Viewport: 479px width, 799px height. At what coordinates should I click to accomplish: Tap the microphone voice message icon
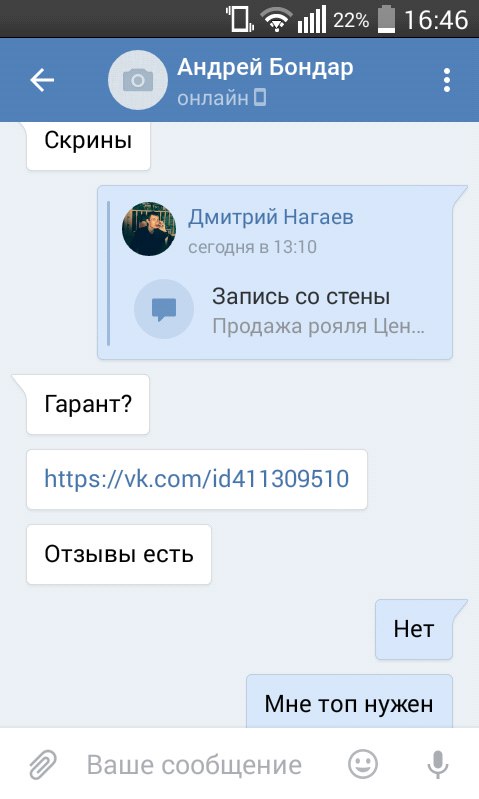tap(437, 764)
